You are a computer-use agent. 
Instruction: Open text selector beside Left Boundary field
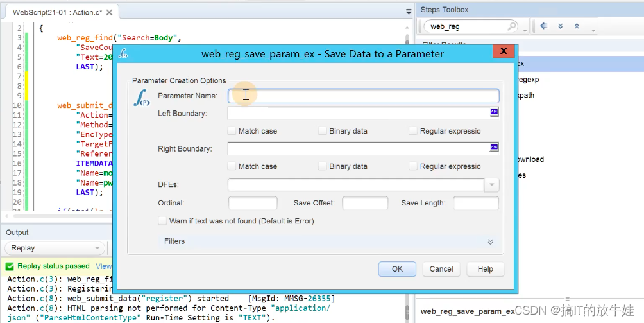[x=494, y=112]
